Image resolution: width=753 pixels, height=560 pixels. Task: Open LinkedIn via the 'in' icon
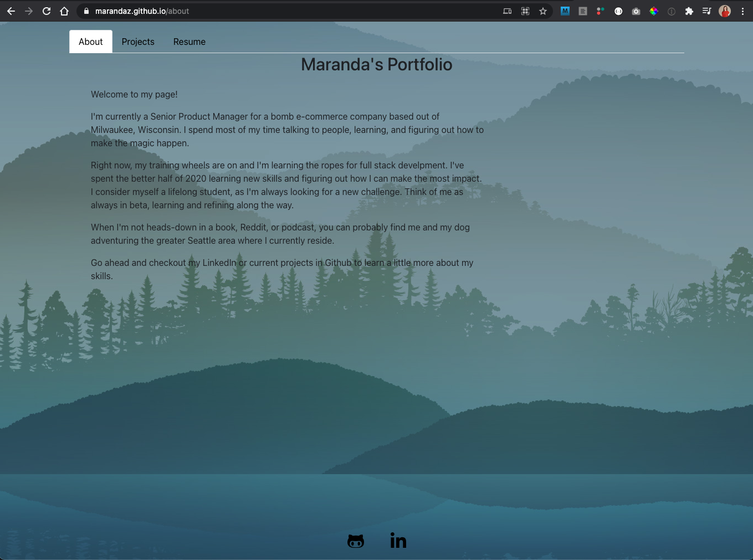[x=398, y=540]
